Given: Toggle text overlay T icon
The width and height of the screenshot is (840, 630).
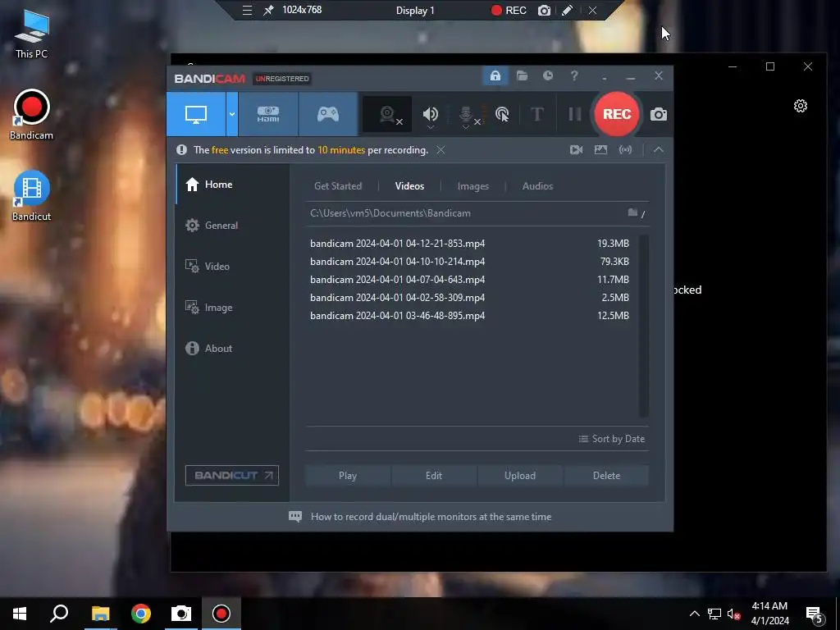Looking at the screenshot, I should 536,114.
